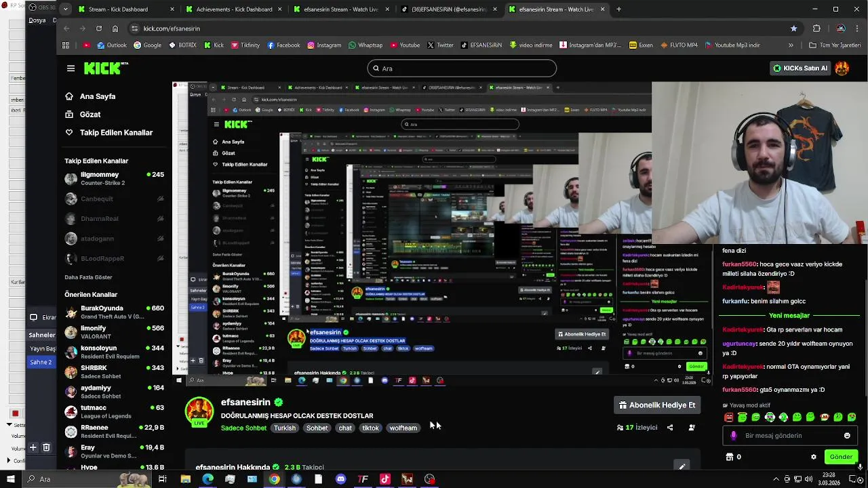Open recommended channel BurakOyunda
The height and width of the screenshot is (488, 868).
pos(114,312)
